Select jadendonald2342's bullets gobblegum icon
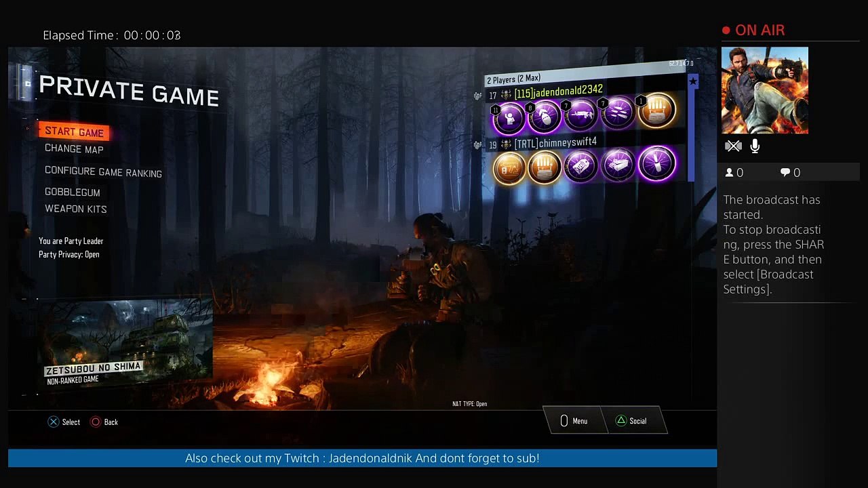The image size is (868, 488). click(x=618, y=113)
